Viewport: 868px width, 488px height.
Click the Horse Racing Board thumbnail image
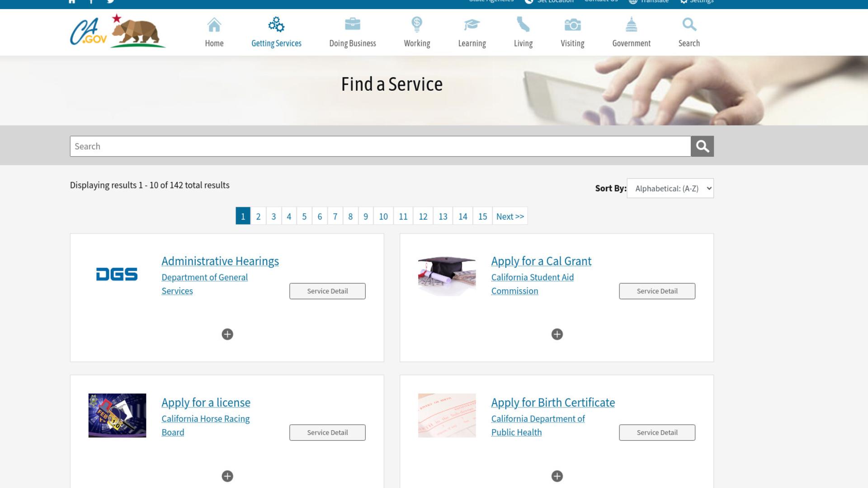tap(117, 415)
